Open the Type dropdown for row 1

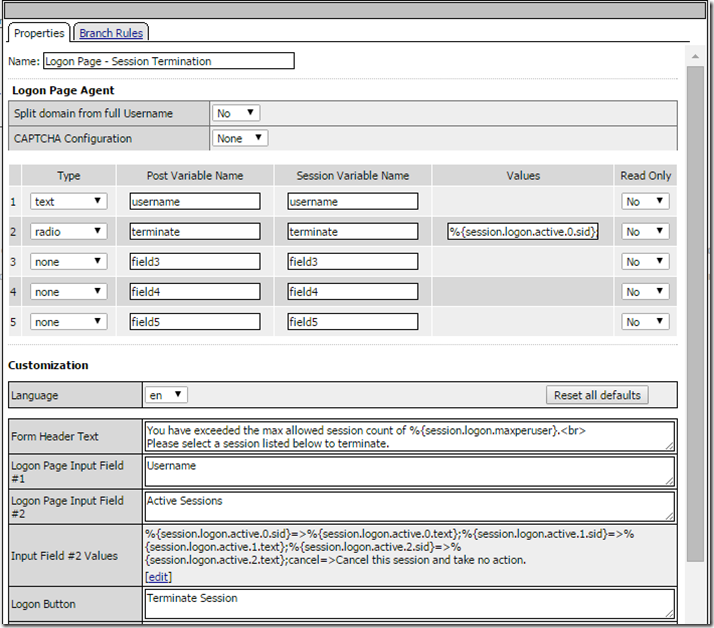68,201
